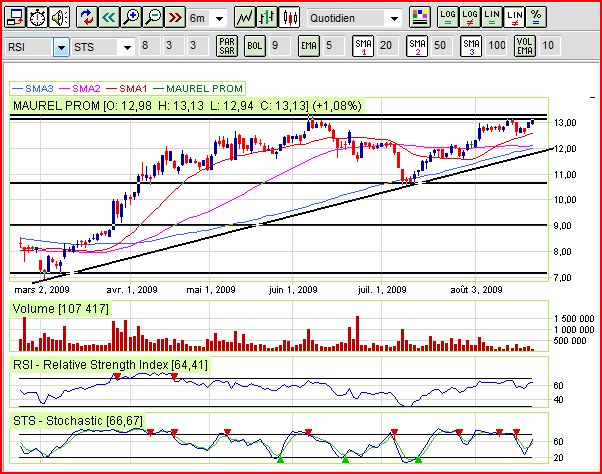Click the SMA1 period field showing 20
The height and width of the screenshot is (474, 602).
pyautogui.click(x=387, y=46)
